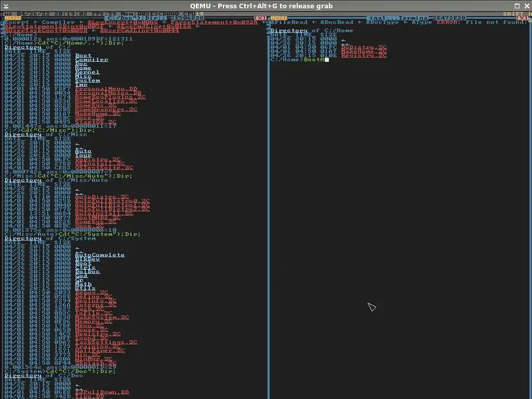
Task: Open the Boot directory in C:/ root listing
Action: [x=83, y=56]
